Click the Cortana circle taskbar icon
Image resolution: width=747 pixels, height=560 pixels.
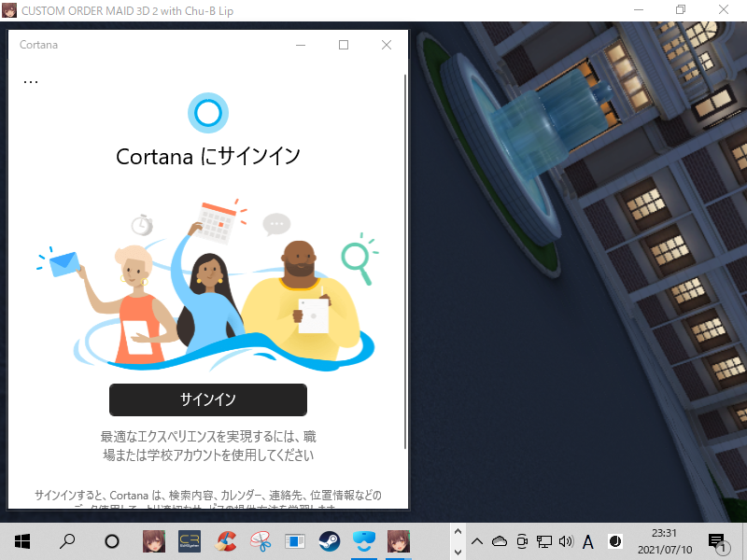pyautogui.click(x=112, y=541)
